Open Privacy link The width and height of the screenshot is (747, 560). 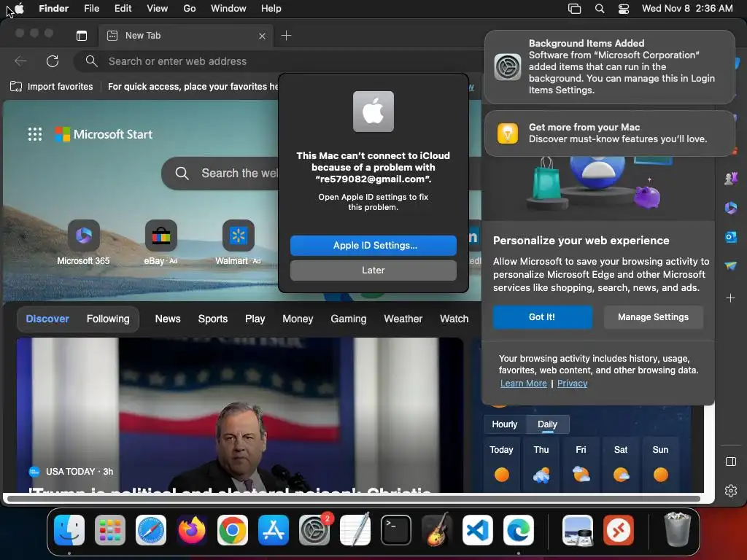pyautogui.click(x=572, y=384)
